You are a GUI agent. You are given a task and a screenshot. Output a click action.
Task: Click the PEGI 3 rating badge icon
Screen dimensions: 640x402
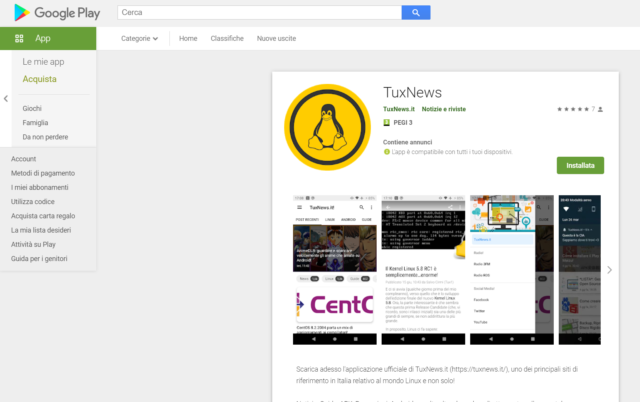point(387,122)
